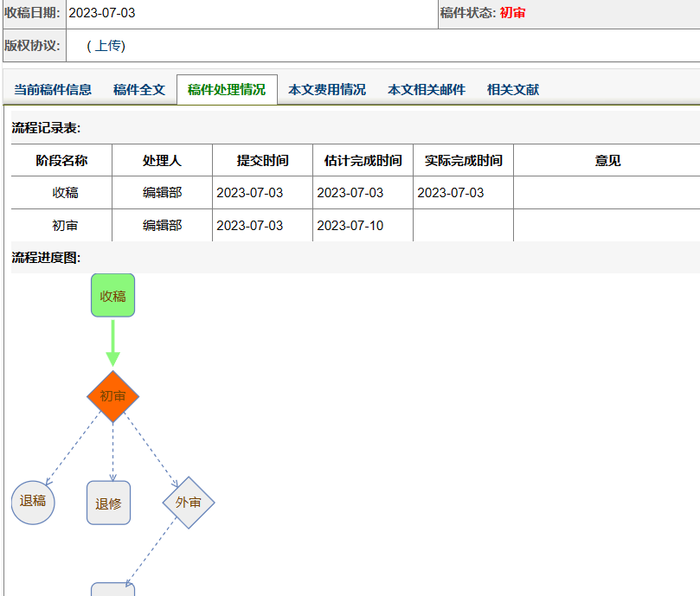700x596 pixels.
Task: Click the unlabeled node at the bottom of the flowchart
Action: 112,589
